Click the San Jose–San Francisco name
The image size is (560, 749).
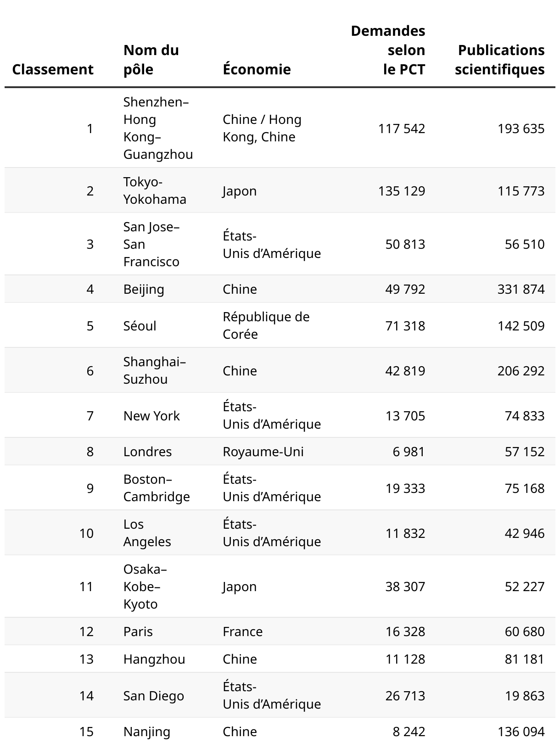point(151,244)
